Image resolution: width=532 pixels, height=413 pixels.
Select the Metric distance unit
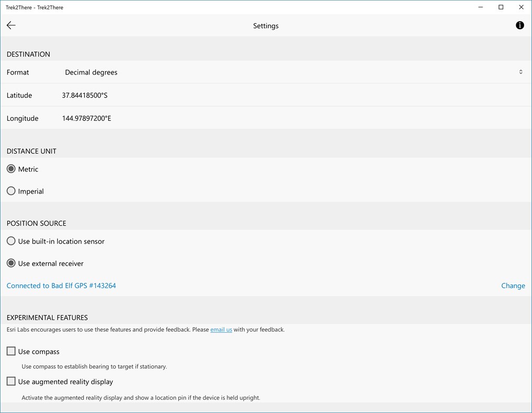pos(11,169)
